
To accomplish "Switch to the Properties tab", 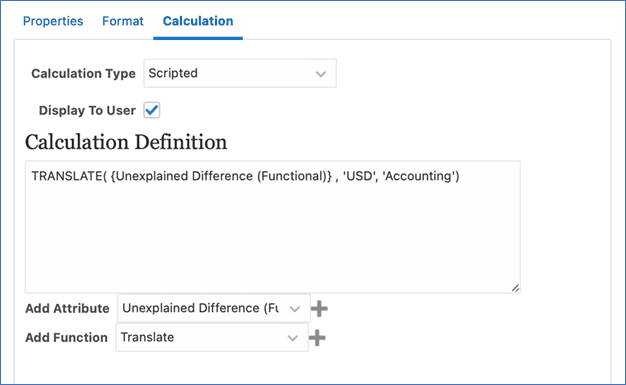I will (x=53, y=21).
